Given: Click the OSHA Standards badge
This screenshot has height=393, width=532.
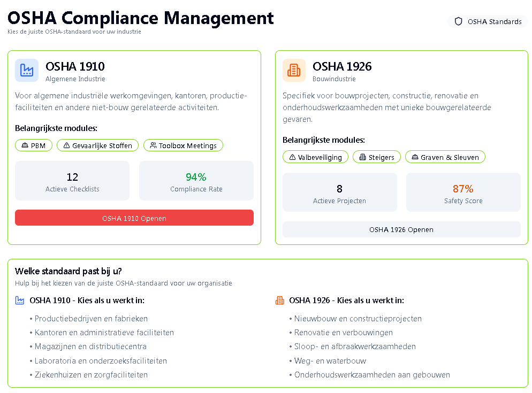Looking at the screenshot, I should pyautogui.click(x=488, y=21).
